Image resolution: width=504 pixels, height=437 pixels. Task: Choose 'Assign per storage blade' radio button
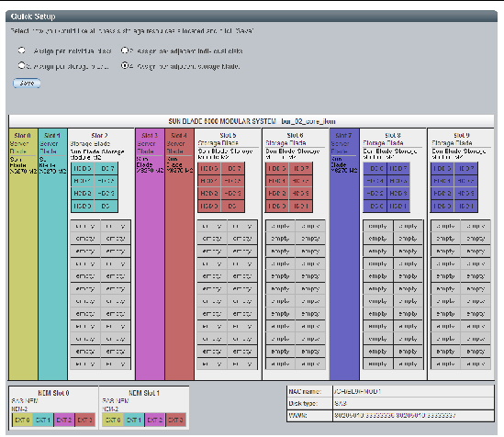tap(21, 65)
